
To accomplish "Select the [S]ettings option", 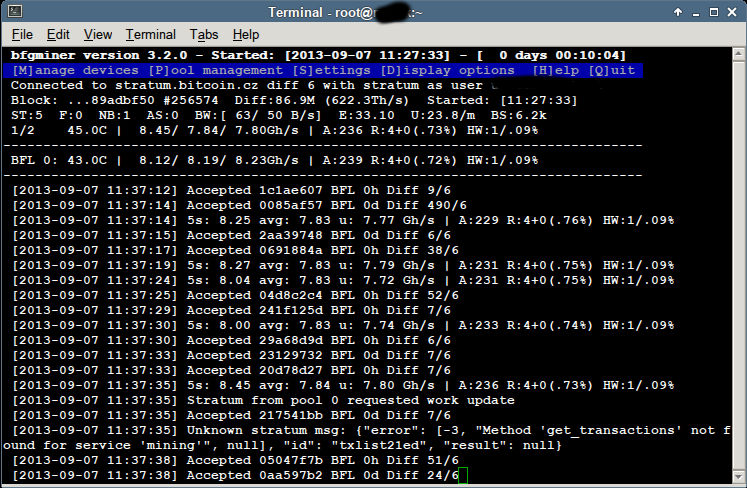I will point(332,71).
